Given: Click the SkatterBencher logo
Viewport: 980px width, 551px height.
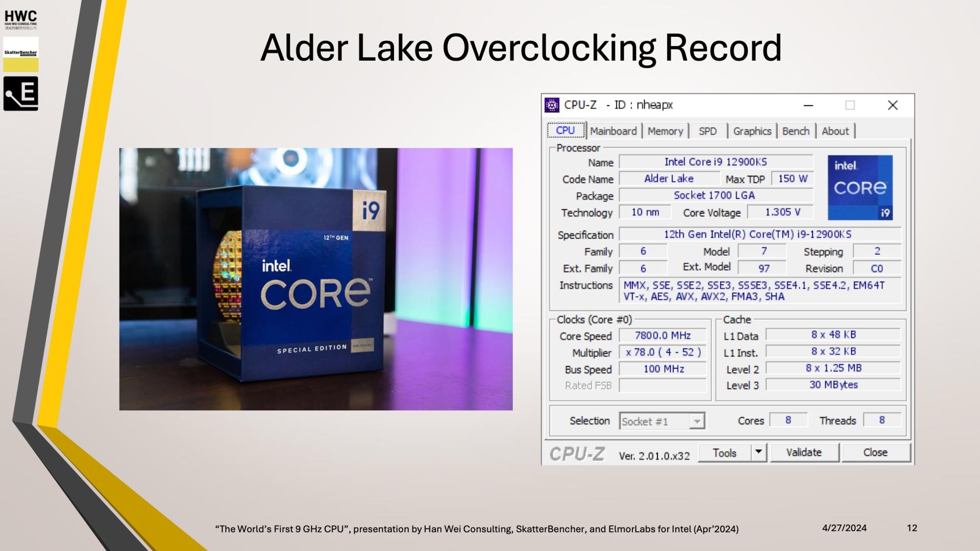Looking at the screenshot, I should [20, 54].
